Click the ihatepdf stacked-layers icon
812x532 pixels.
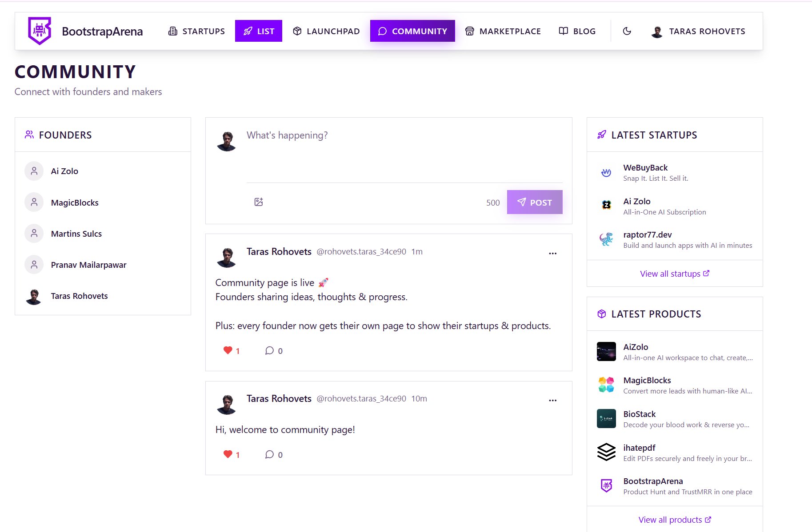coord(606,452)
